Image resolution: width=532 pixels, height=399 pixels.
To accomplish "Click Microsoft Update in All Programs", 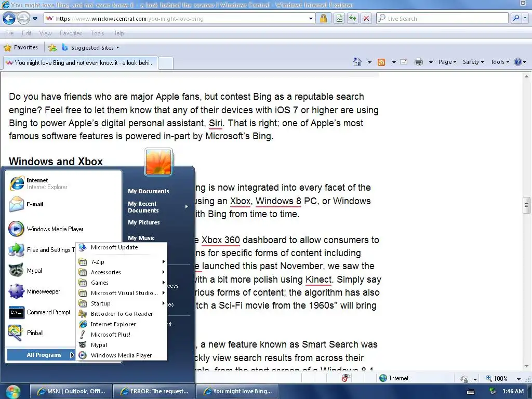I will (122, 248).
